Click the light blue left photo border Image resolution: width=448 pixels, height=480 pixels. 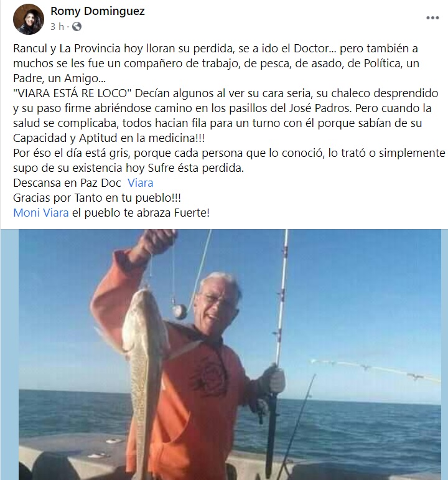(9, 354)
